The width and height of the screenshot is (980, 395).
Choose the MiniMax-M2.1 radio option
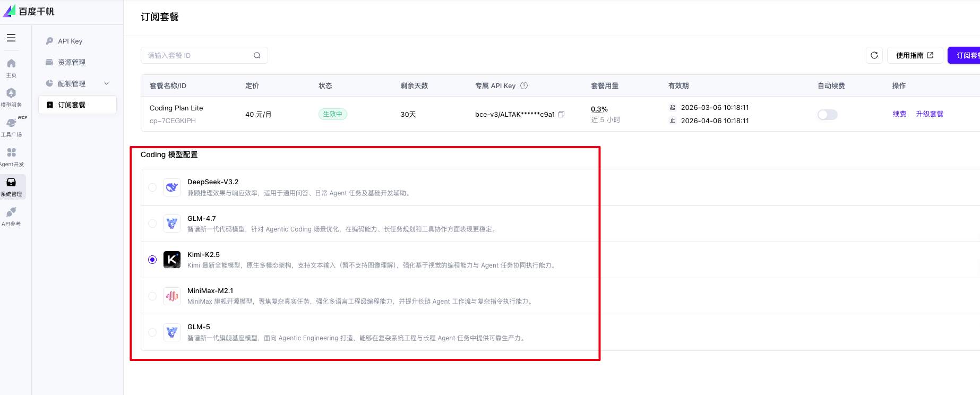152,296
